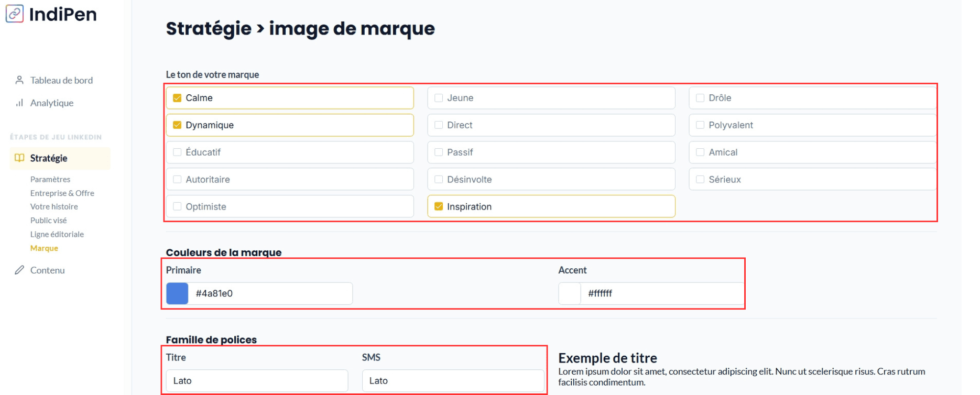
Task: Click the Stratégie book icon
Action: coord(19,158)
